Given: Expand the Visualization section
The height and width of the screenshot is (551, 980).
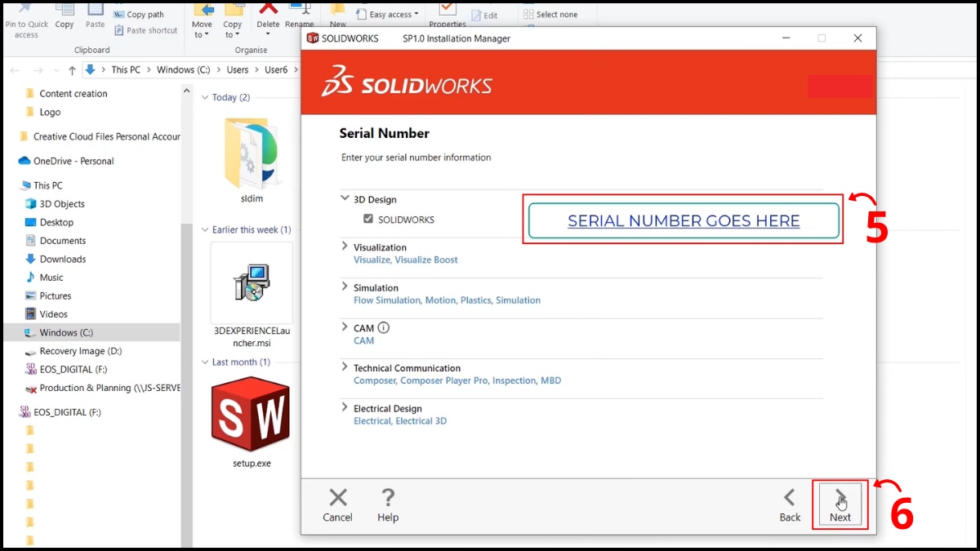Looking at the screenshot, I should (x=345, y=246).
